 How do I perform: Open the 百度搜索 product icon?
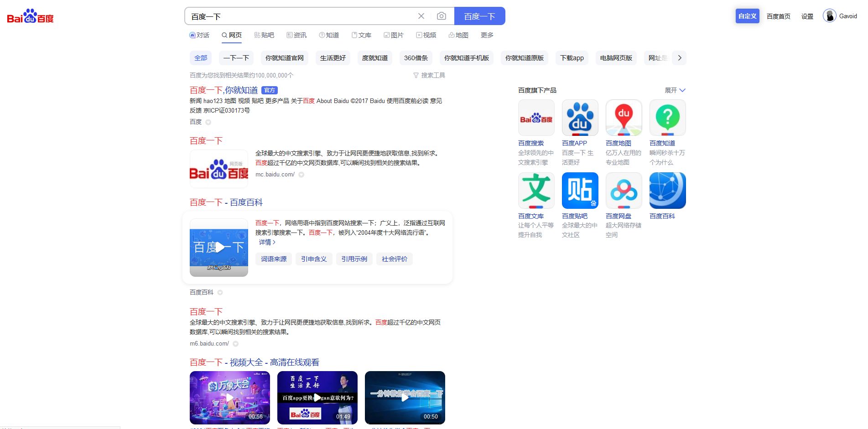[536, 118]
